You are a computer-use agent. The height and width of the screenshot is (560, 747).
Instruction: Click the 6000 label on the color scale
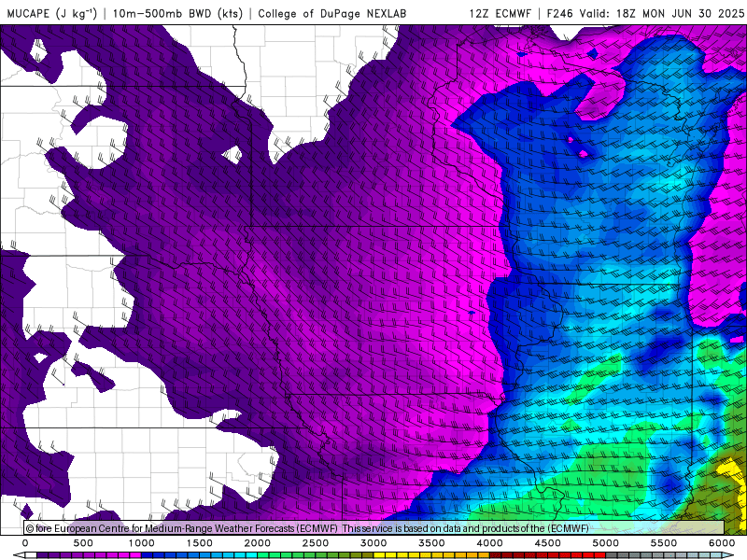722,543
